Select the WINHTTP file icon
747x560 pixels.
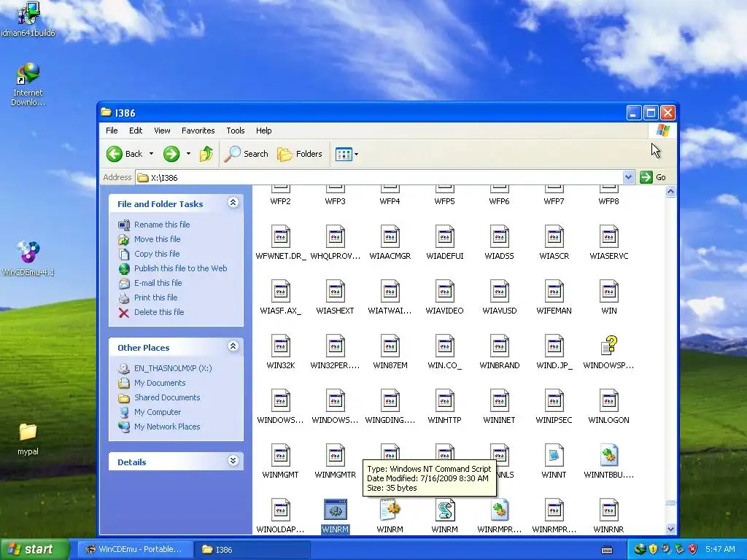click(444, 401)
